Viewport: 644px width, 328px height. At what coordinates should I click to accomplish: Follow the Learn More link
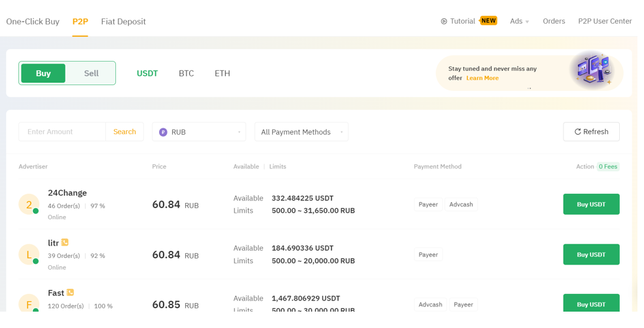[x=482, y=78]
